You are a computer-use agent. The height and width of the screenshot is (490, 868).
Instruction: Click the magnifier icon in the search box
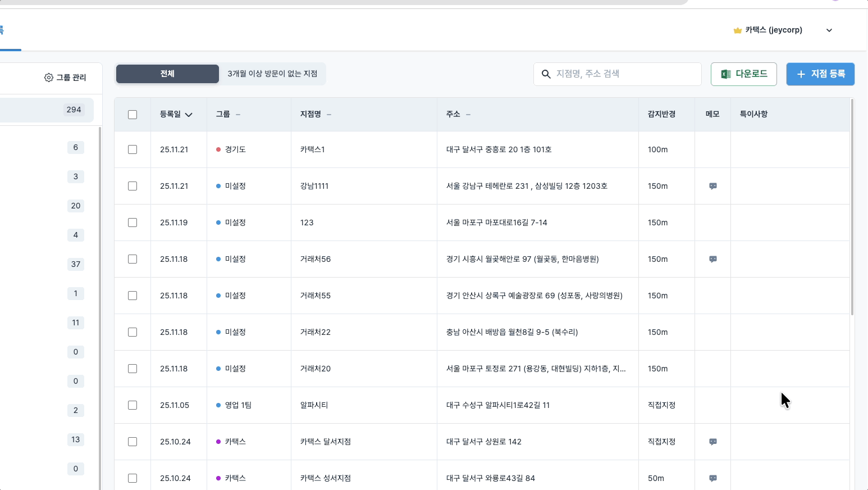pos(546,74)
